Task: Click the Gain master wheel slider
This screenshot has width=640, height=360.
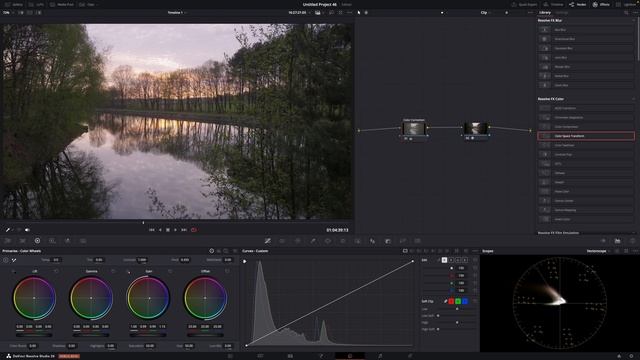Action: [x=148, y=335]
